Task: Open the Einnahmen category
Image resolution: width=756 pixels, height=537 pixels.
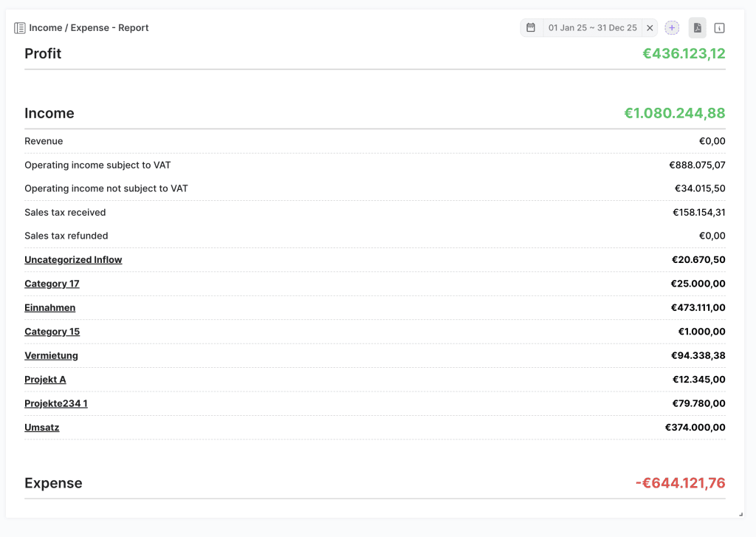Action: click(x=49, y=308)
